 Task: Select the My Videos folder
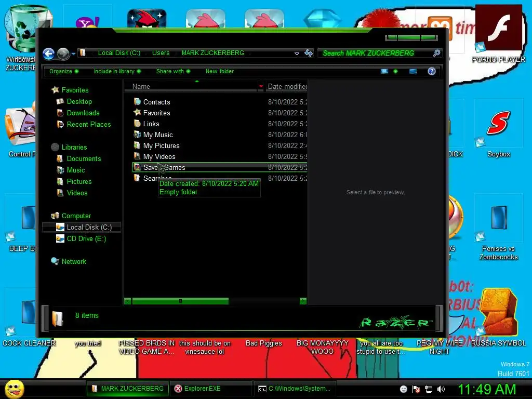tap(159, 156)
